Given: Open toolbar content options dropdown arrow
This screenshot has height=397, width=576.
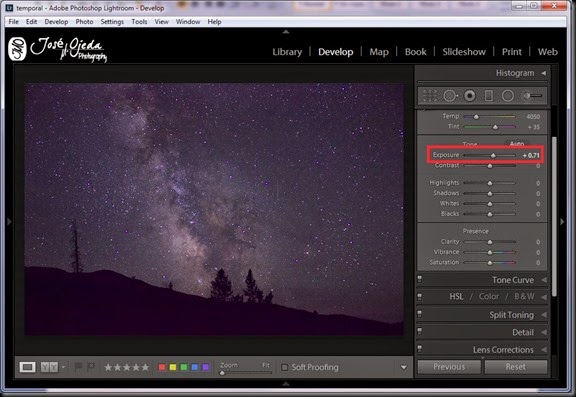Looking at the screenshot, I should pyautogui.click(x=403, y=367).
